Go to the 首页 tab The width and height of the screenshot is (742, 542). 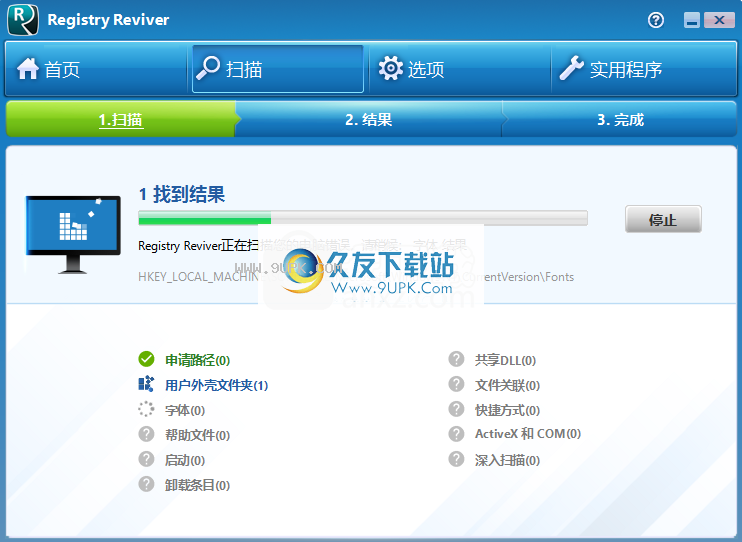(x=96, y=69)
